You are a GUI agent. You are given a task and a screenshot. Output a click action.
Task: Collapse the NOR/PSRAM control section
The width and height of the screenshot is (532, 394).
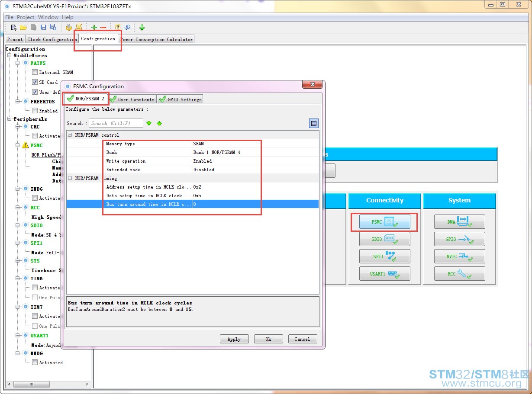click(70, 135)
